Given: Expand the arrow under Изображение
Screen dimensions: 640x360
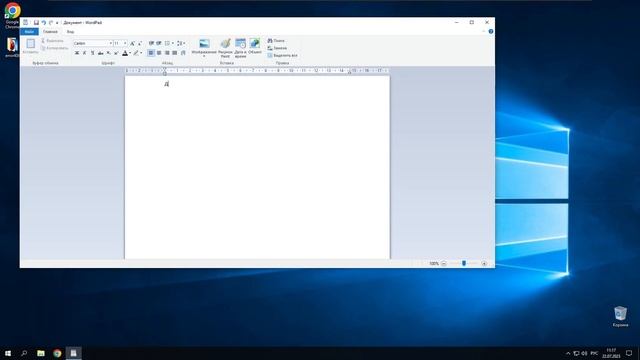Looking at the screenshot, I should click(x=204, y=56).
